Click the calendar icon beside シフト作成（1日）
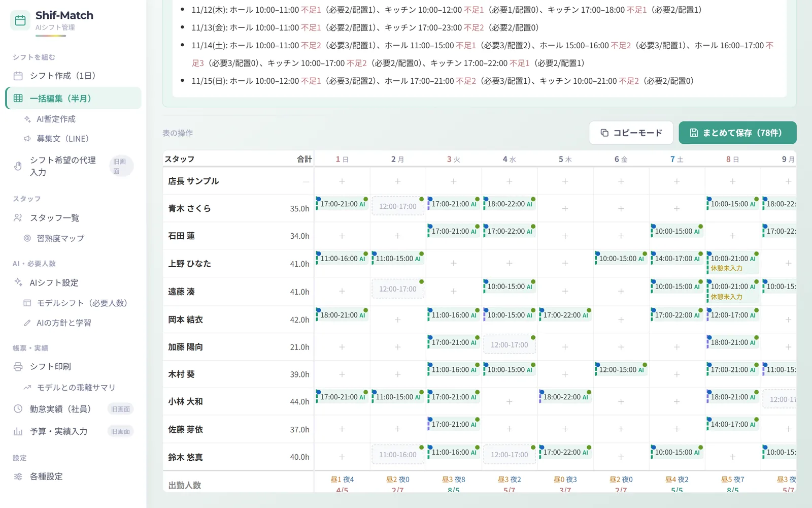The height and width of the screenshot is (508, 812). pyautogui.click(x=18, y=76)
